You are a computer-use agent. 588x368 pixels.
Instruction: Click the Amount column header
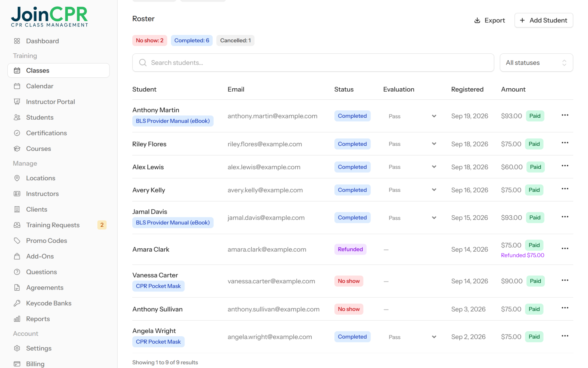click(513, 89)
